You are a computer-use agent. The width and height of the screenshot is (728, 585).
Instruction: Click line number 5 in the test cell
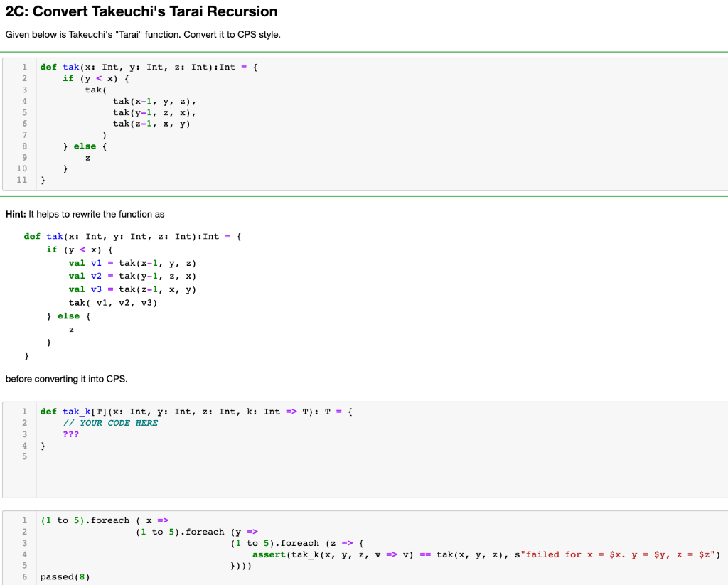(x=24, y=565)
